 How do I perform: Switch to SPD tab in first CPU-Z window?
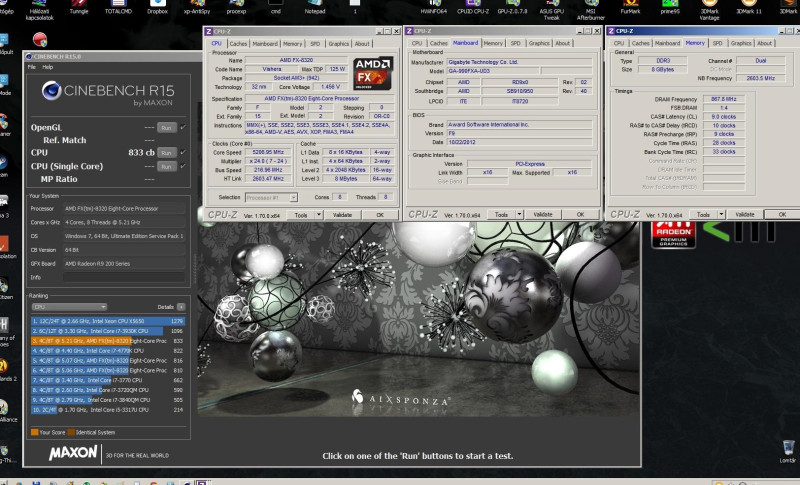[315, 44]
